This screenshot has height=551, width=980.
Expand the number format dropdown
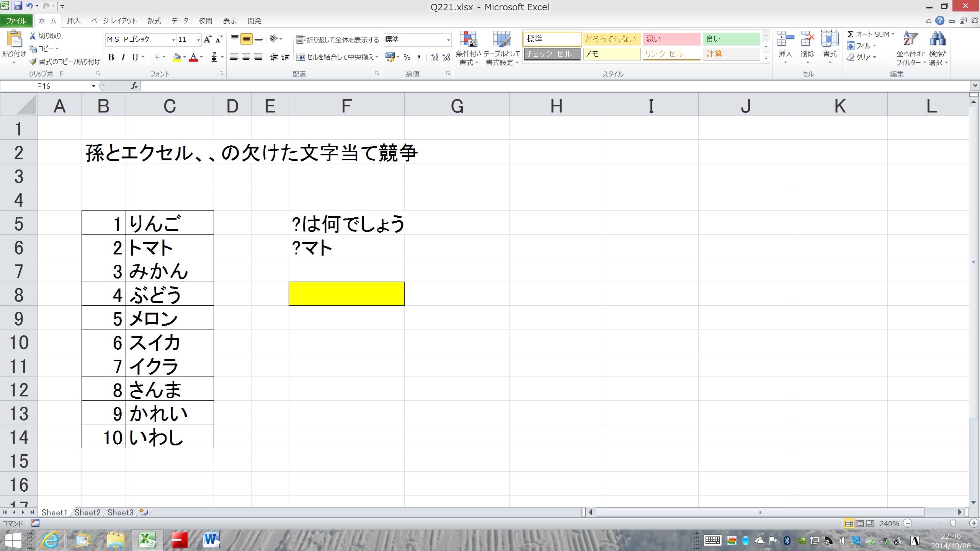click(x=448, y=40)
